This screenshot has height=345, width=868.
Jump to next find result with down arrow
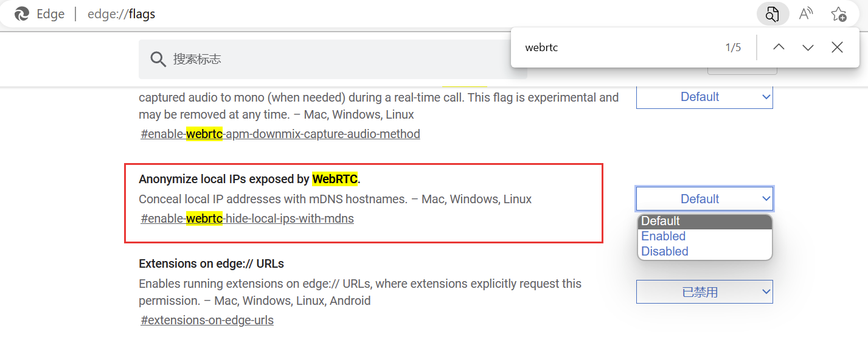coord(808,47)
